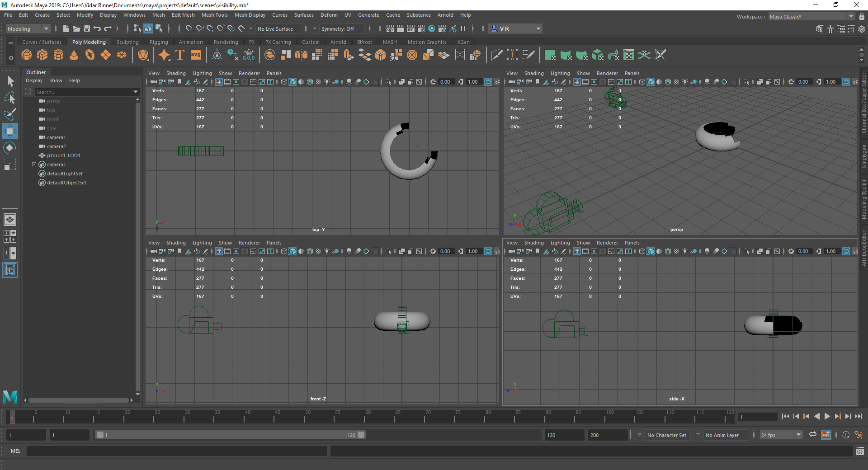Collapse the cameras group in the Outliner
The height and width of the screenshot is (470, 868).
34,164
